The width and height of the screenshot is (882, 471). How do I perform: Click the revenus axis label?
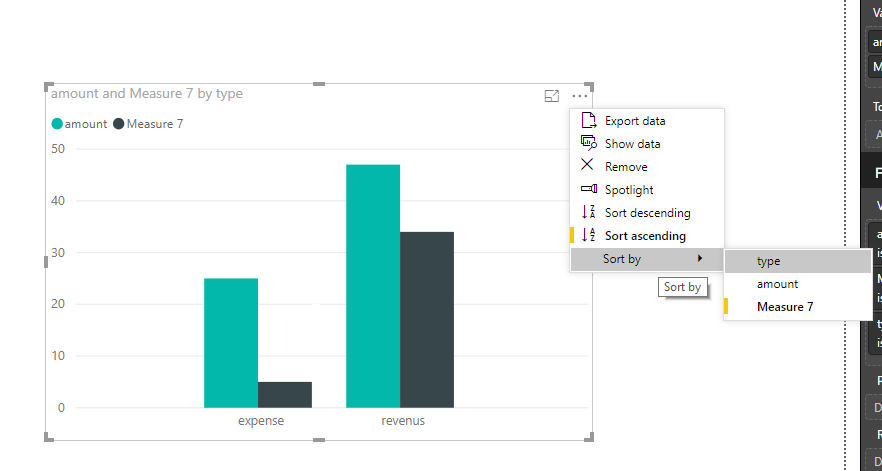(403, 421)
